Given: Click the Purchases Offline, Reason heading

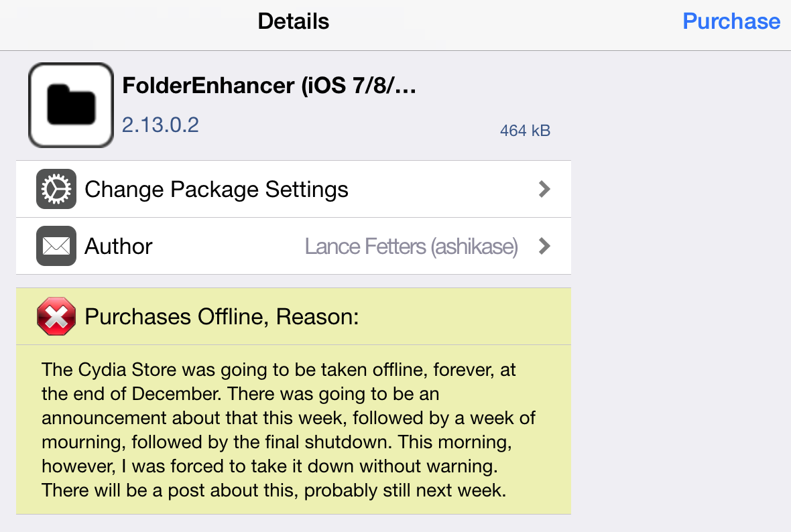Looking at the screenshot, I should click(x=221, y=316).
